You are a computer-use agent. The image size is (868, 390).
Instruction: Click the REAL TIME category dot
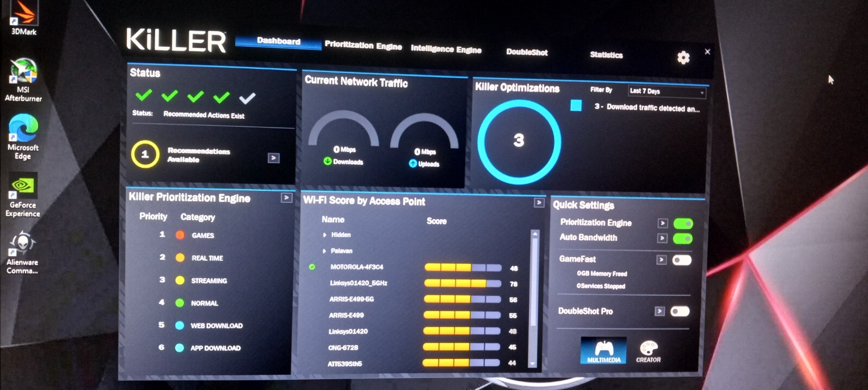tap(180, 258)
